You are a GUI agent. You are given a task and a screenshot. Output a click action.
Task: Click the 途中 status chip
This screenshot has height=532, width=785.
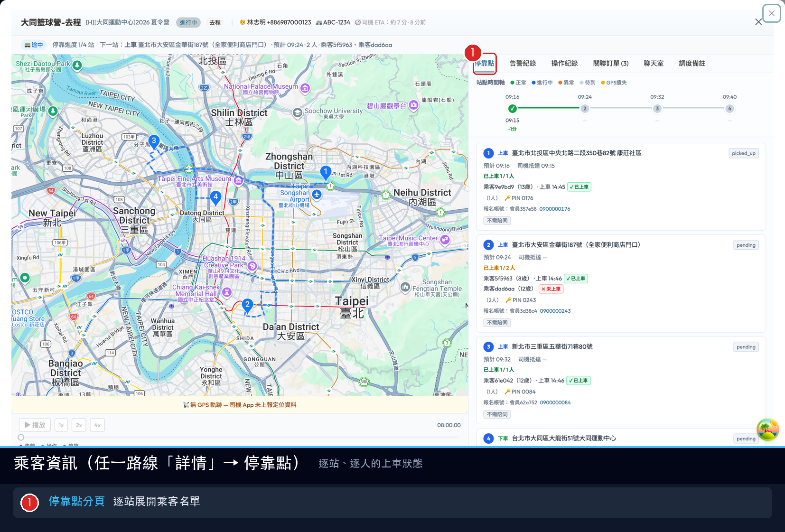pos(34,45)
